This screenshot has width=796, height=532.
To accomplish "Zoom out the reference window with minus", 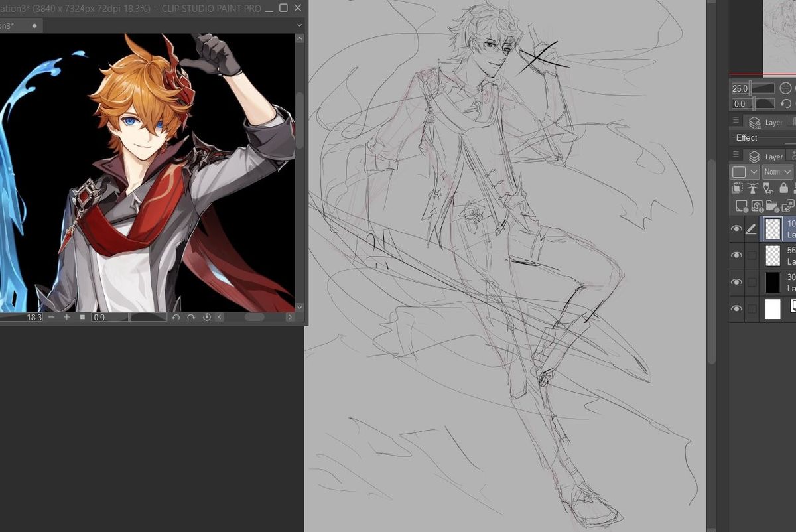I will [52, 318].
